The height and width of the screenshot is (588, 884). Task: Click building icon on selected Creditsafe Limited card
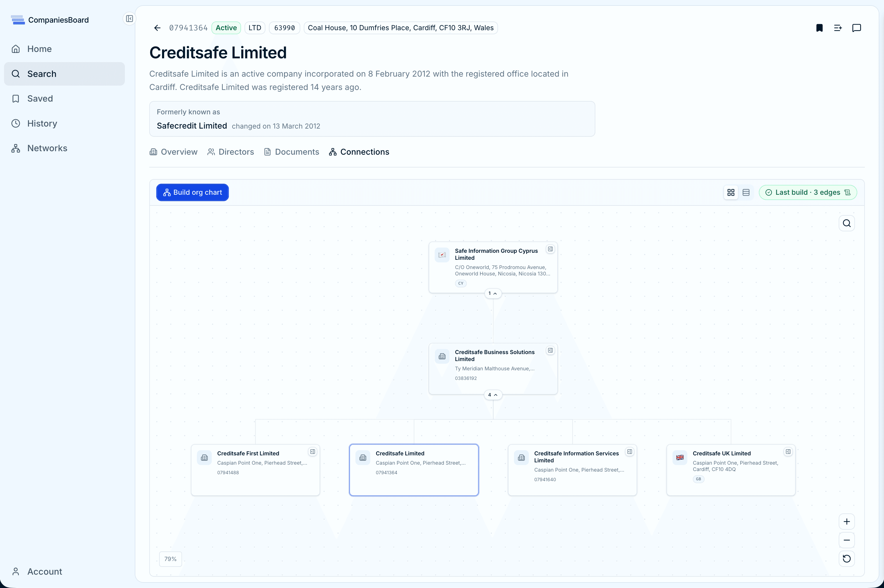click(363, 457)
